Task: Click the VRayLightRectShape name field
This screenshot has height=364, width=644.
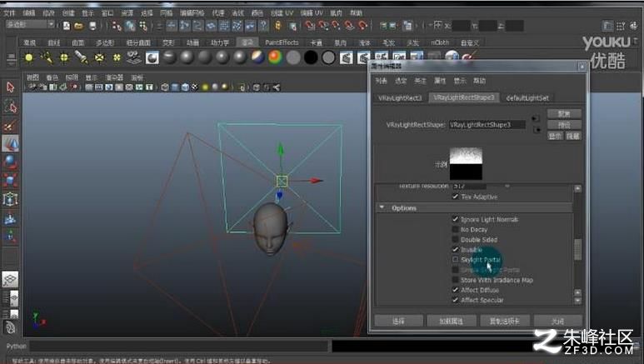Action: (487, 124)
